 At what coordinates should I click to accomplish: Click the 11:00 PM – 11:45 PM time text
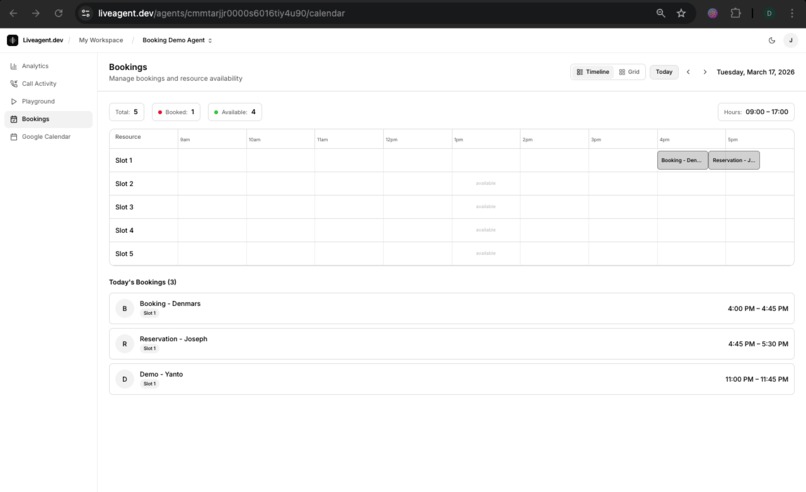757,379
